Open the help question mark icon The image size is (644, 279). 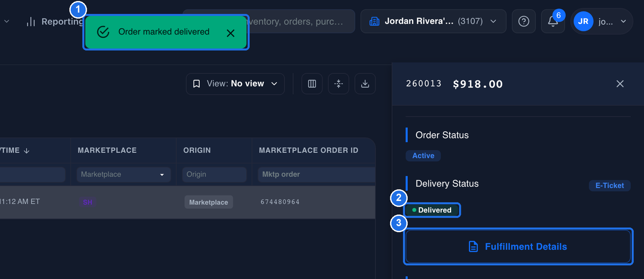pos(524,21)
